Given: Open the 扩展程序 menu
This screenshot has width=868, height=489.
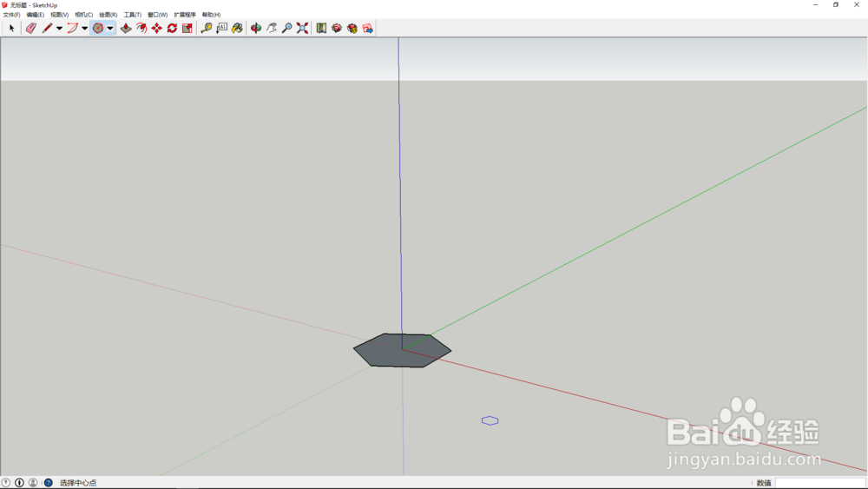Looking at the screenshot, I should coord(185,15).
